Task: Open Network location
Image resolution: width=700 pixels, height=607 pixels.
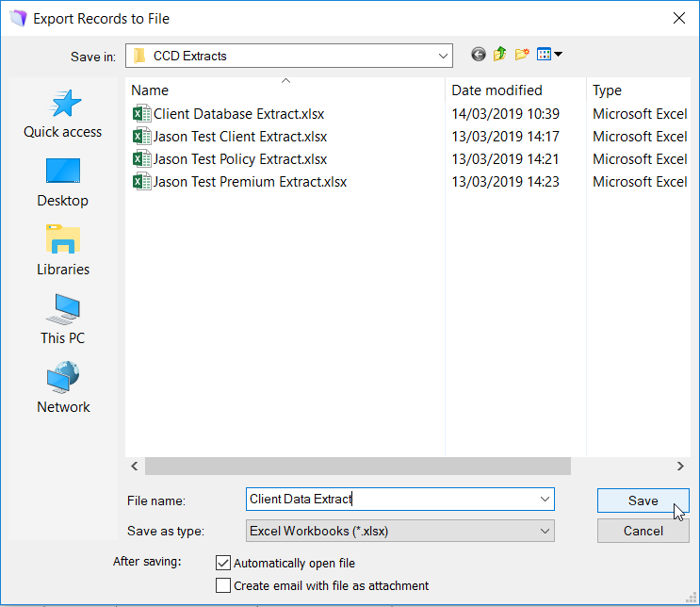Action: coord(62,389)
